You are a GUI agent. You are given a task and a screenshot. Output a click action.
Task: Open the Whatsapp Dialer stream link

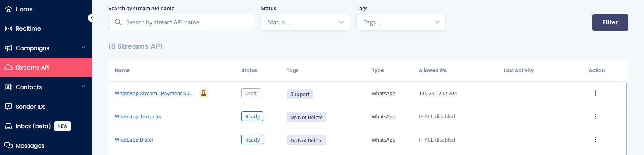pos(134,140)
